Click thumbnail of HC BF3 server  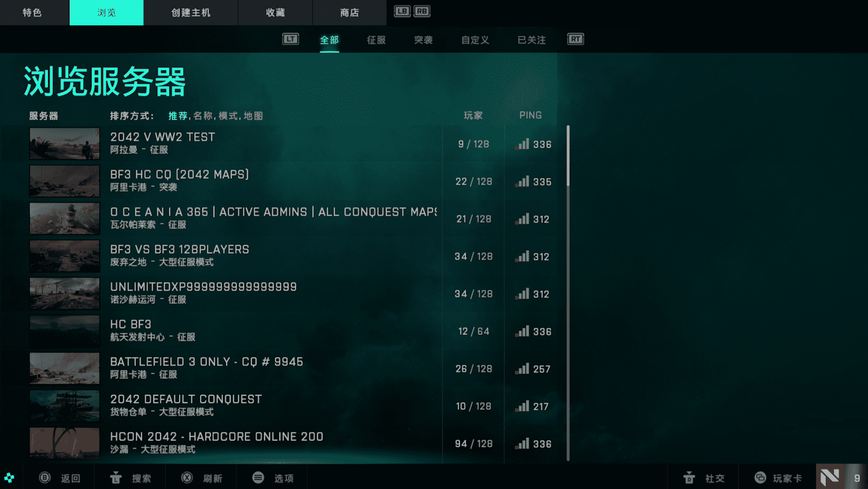point(65,331)
